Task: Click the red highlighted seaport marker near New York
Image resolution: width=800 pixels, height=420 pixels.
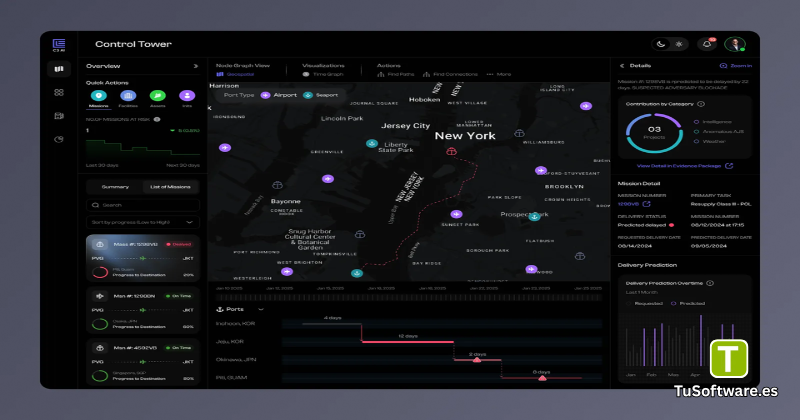Action: coord(451,151)
